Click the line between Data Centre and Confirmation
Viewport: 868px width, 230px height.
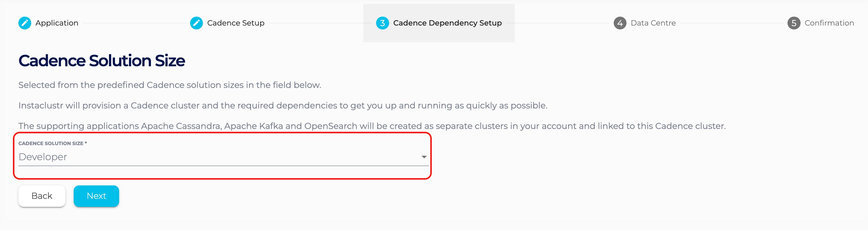click(x=731, y=23)
